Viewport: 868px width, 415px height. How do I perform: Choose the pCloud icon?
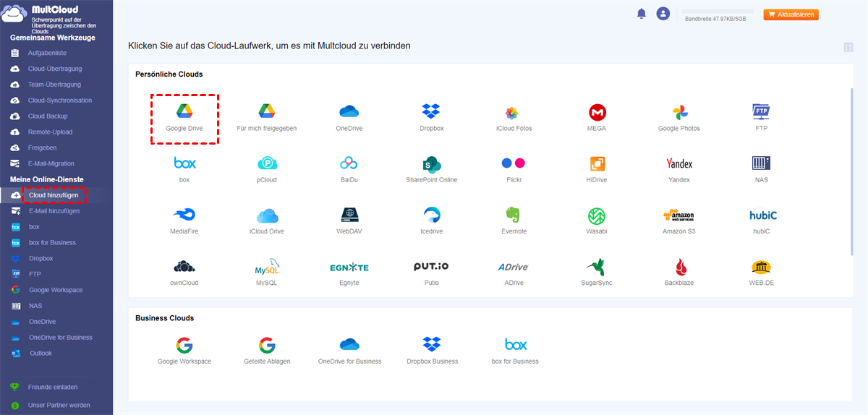coord(267,163)
